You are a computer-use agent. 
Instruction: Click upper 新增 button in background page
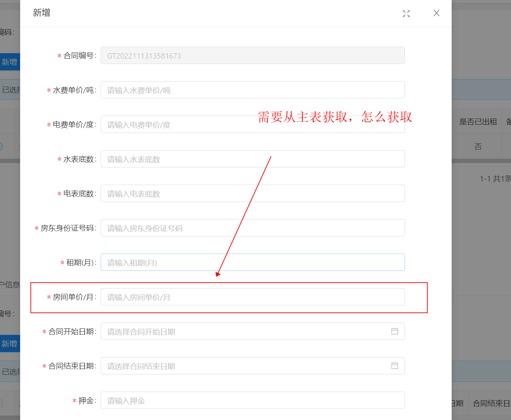pyautogui.click(x=10, y=62)
